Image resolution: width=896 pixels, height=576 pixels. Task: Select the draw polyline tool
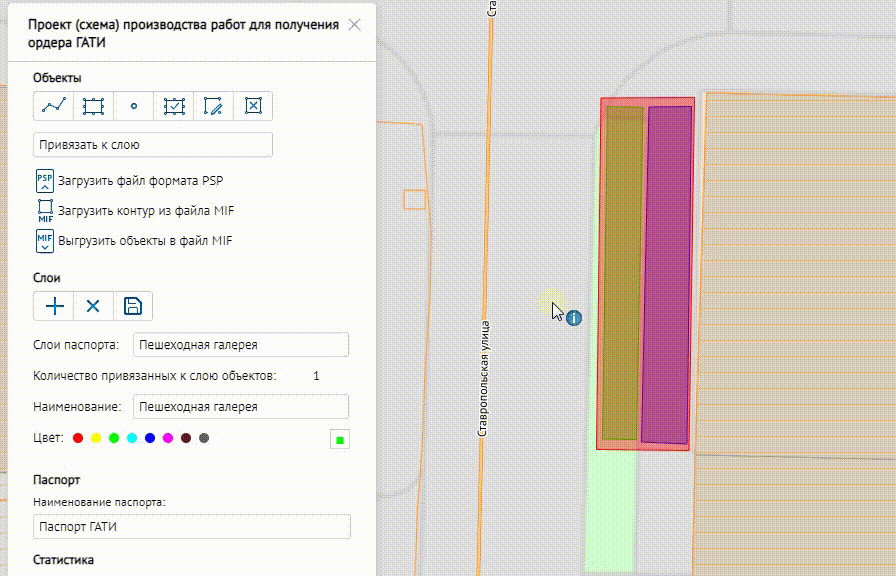point(54,106)
